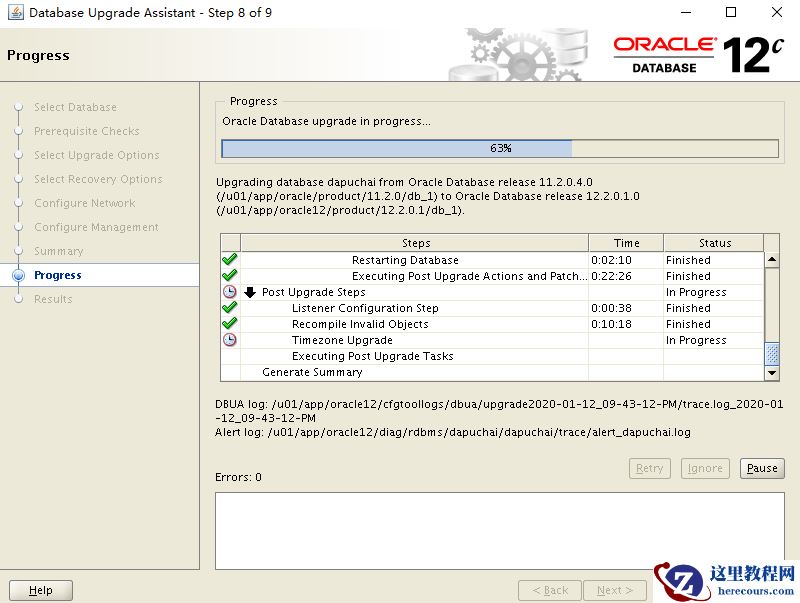Click In Progress status for Post Upgrade Steps
The height and width of the screenshot is (603, 800).
click(696, 292)
